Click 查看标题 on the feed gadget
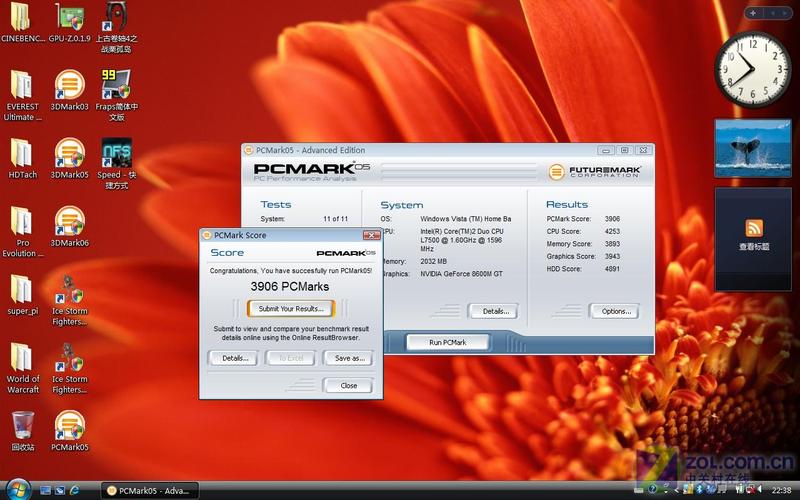The width and height of the screenshot is (800, 500). click(754, 247)
